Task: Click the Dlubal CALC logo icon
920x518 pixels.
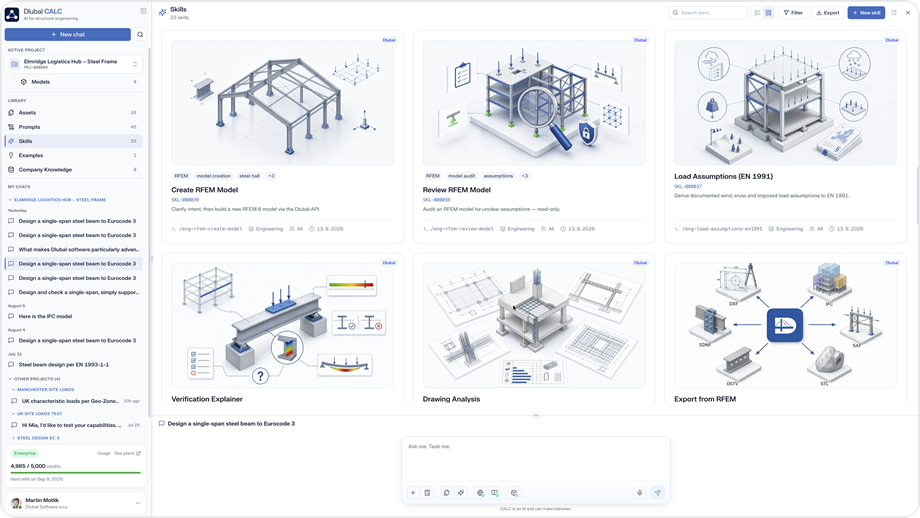Action: tap(12, 14)
